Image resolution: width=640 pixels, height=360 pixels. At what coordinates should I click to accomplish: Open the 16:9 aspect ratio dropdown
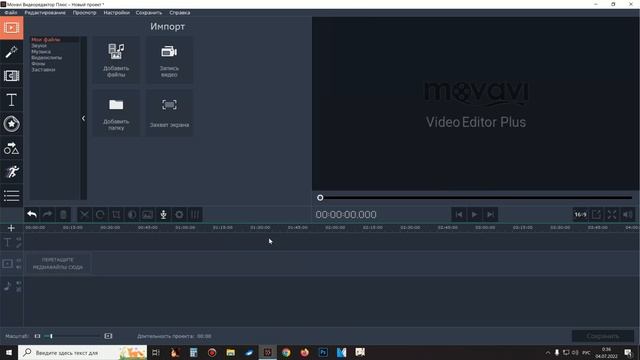(x=580, y=214)
